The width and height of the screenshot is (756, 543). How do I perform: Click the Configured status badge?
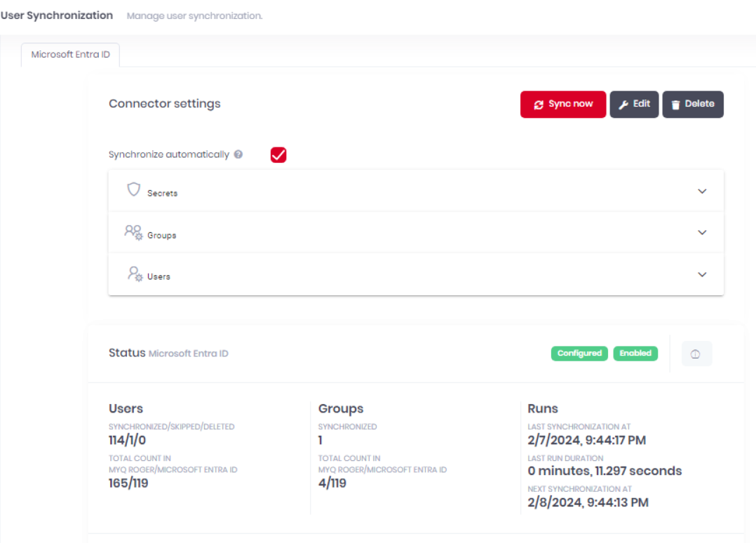(x=579, y=354)
